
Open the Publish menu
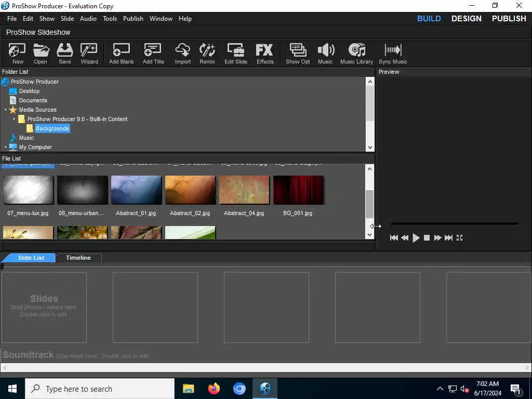pyautogui.click(x=133, y=19)
